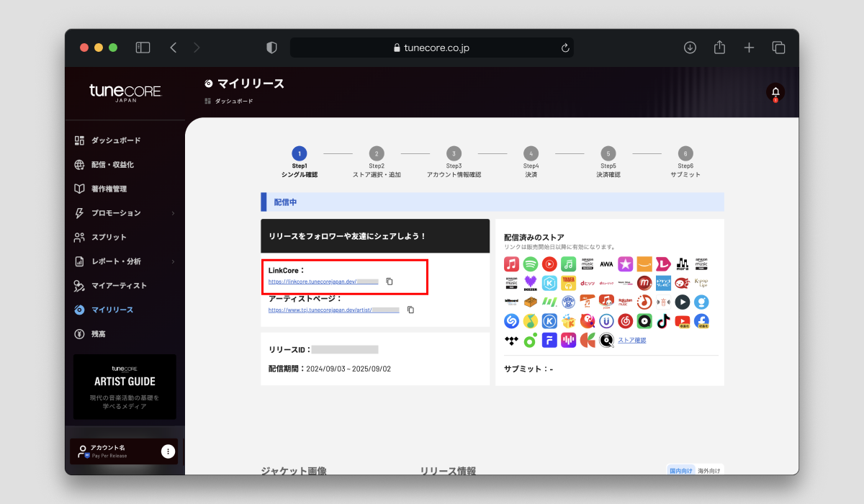Open the ARTIST GUIDE banner
864x504 pixels.
pyautogui.click(x=125, y=387)
